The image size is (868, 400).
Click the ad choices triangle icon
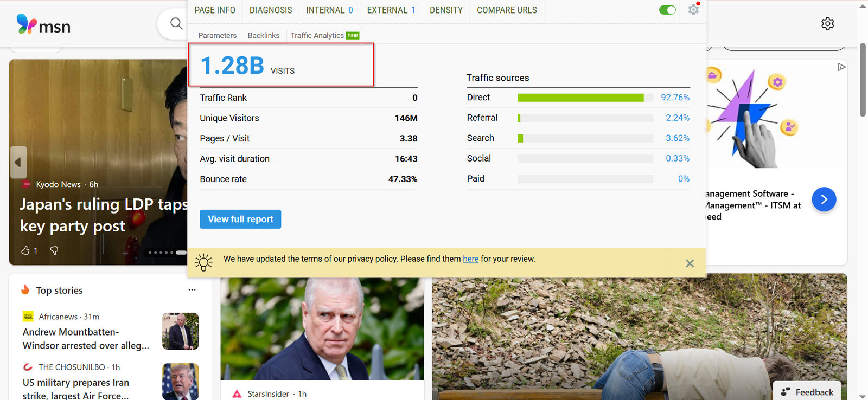(841, 67)
